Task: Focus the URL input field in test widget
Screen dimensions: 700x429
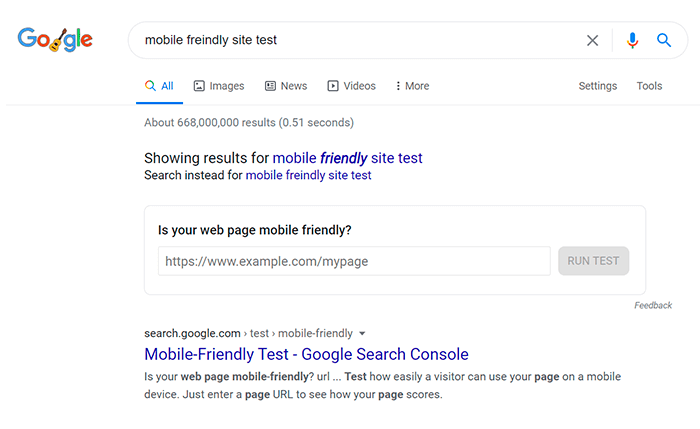Action: click(x=354, y=261)
